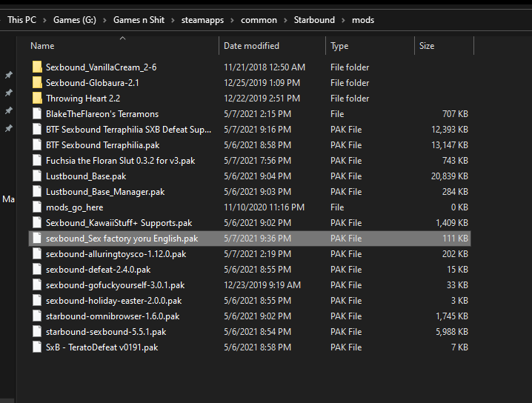The width and height of the screenshot is (532, 403).
Task: Expand breadcrumb chevron after Games (G:)
Action: point(104,20)
